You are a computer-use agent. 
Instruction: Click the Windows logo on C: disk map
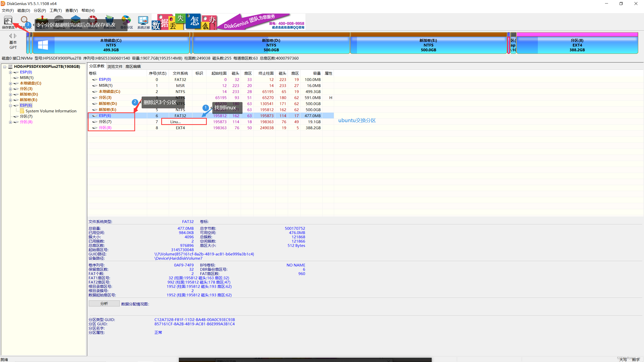tap(43, 45)
